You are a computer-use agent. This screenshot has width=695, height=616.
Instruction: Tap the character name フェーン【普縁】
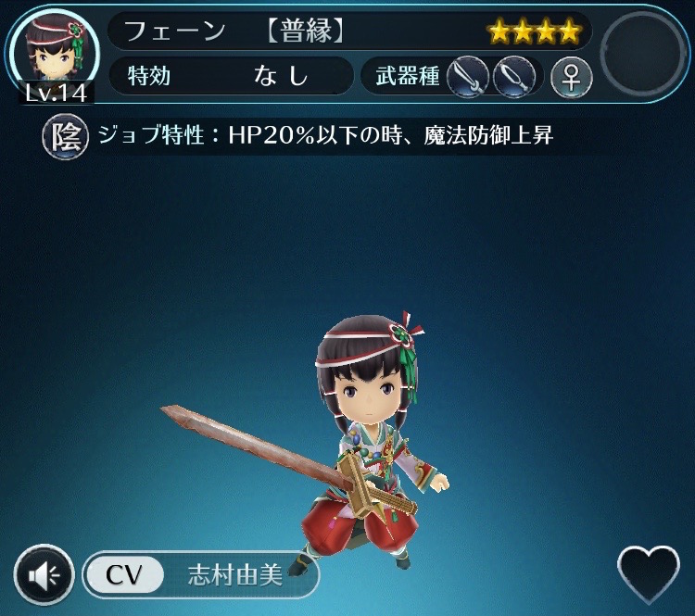[x=234, y=31]
